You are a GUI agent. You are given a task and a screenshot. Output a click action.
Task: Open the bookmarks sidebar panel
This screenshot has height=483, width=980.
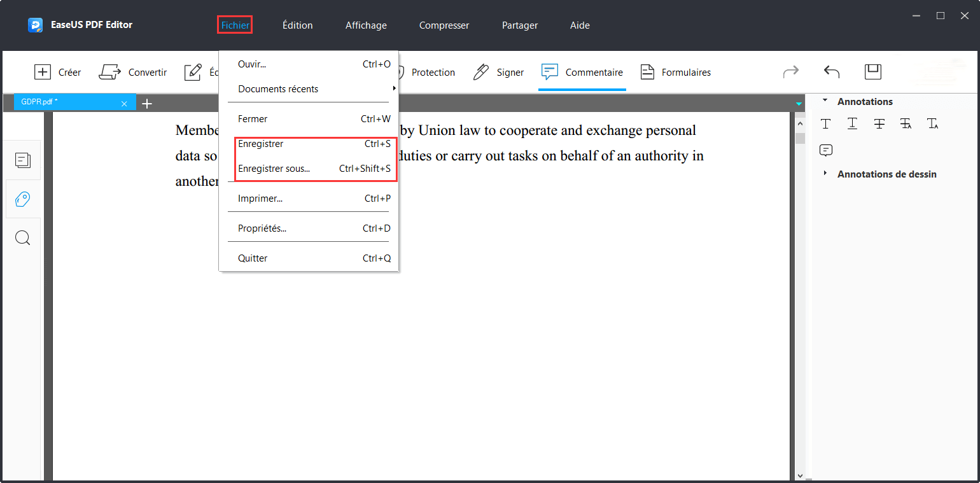click(x=23, y=199)
